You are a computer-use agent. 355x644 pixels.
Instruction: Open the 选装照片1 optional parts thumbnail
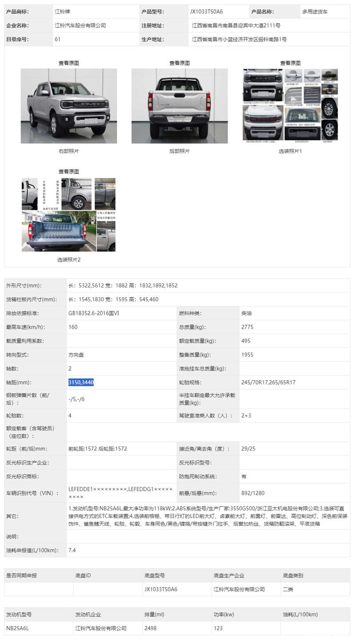(x=291, y=106)
